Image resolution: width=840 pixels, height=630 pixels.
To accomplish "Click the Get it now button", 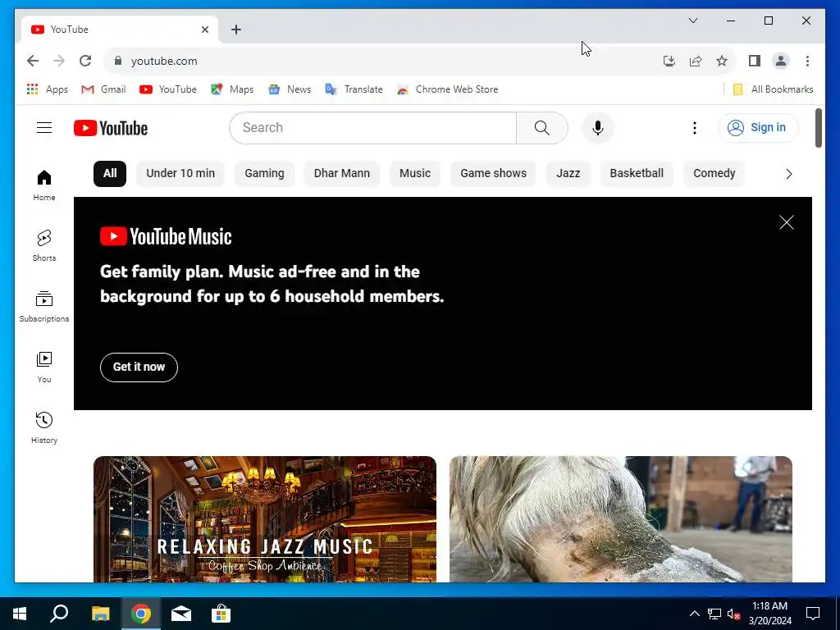I will (139, 367).
